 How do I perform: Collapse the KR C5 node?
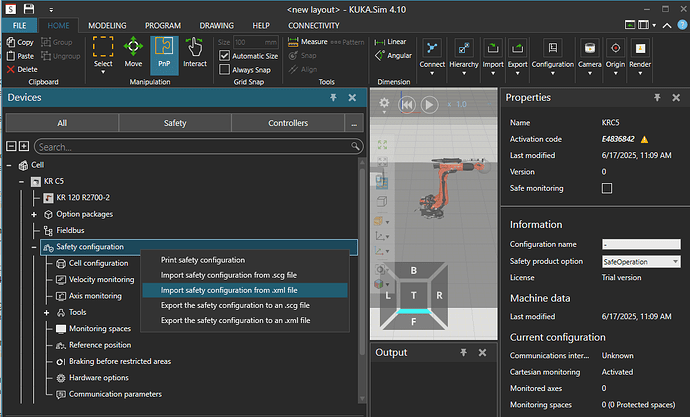click(x=21, y=181)
